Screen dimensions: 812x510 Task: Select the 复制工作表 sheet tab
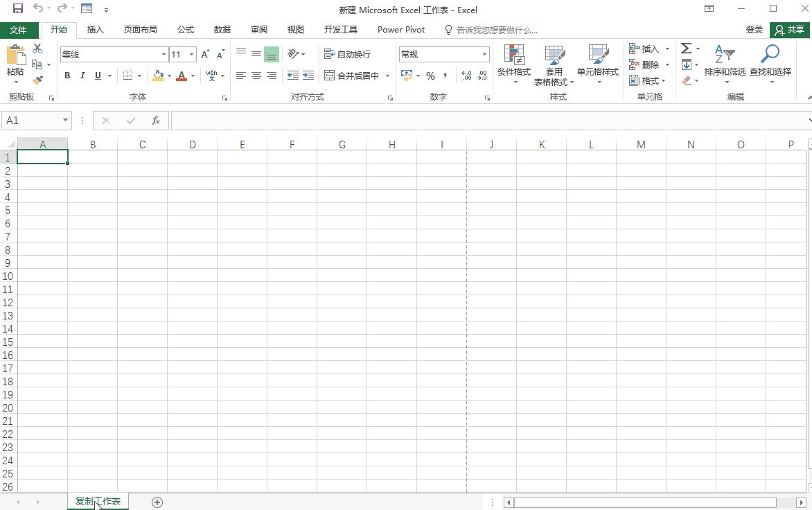[98, 501]
